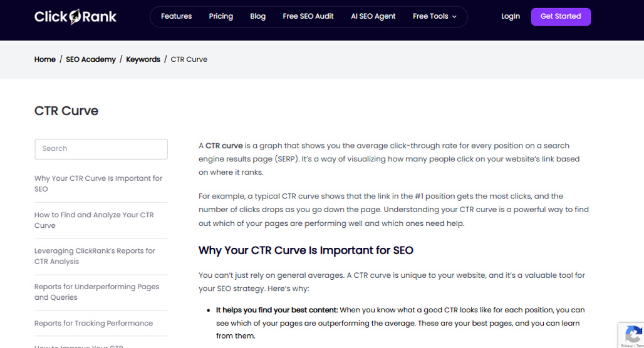The height and width of the screenshot is (348, 644).
Task: Open Keywords breadcrumb link
Action: coord(143,59)
